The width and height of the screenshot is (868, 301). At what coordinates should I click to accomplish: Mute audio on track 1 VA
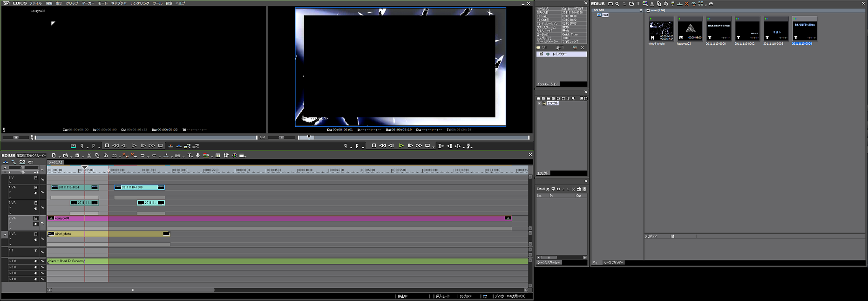coord(35,239)
